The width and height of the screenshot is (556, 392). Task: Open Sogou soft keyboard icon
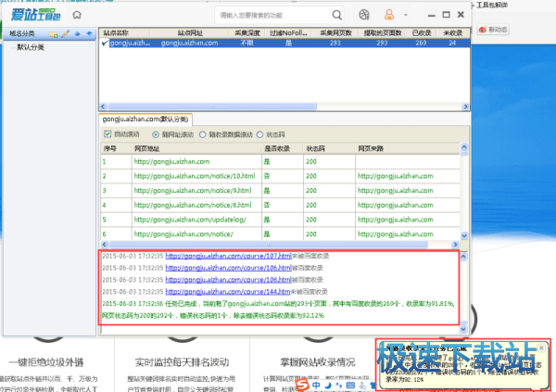(350, 386)
